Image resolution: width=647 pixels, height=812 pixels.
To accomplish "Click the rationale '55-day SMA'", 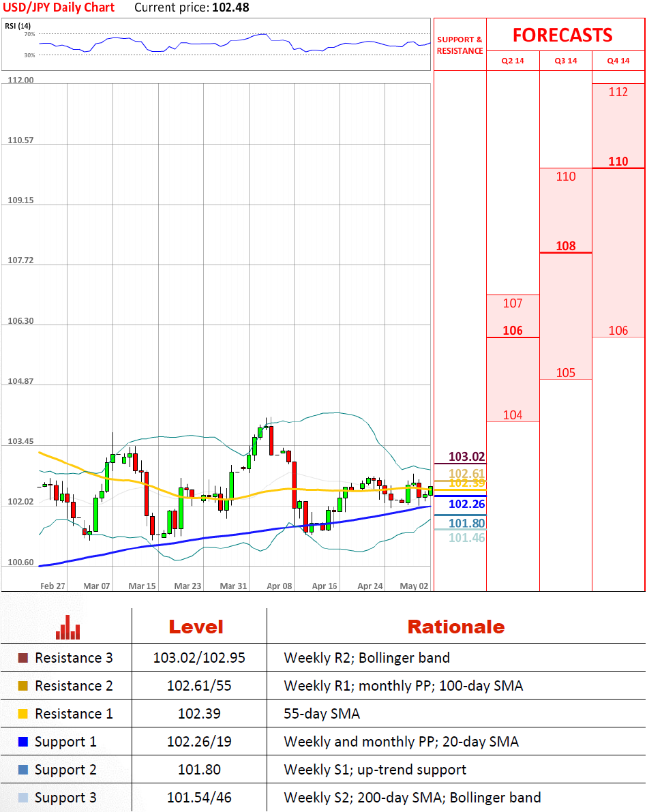I will tap(322, 714).
